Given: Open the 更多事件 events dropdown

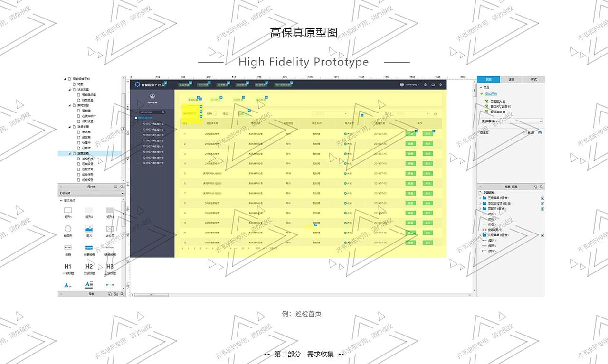Looking at the screenshot, I should pos(512,121).
